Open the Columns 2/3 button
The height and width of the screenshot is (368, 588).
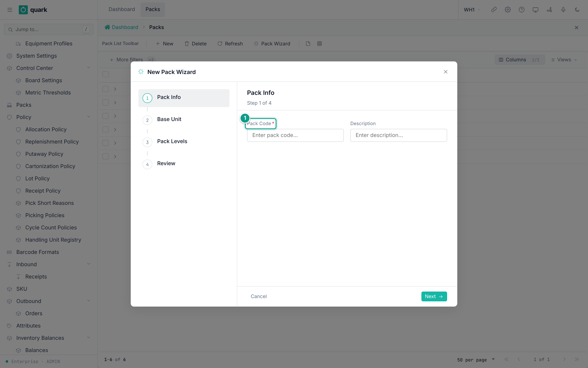coord(520,60)
